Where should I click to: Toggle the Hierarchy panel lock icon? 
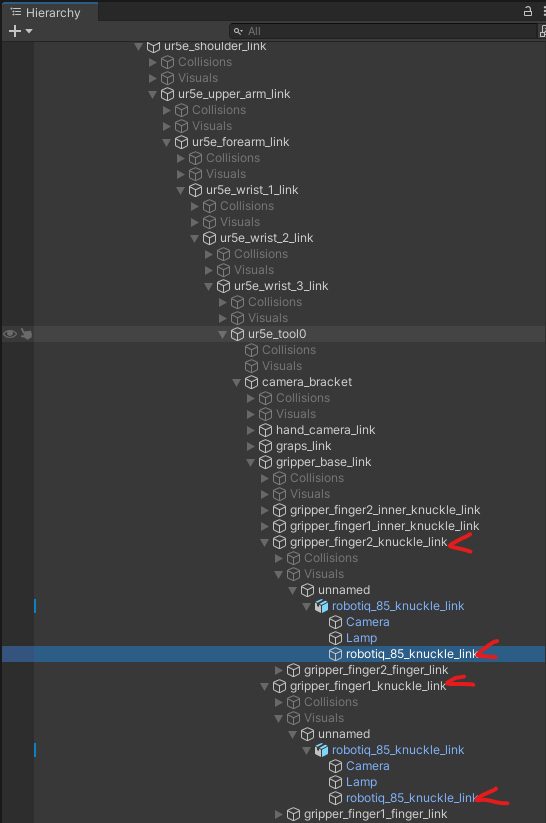pyautogui.click(x=528, y=11)
